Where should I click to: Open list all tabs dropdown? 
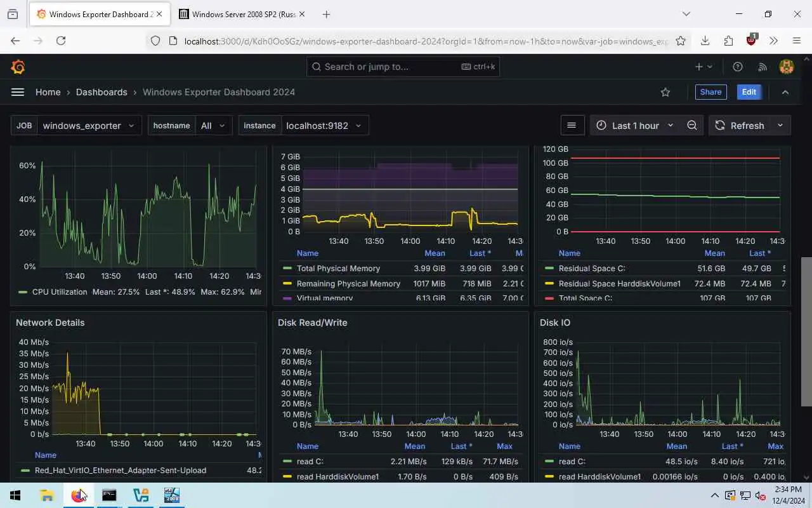[686, 14]
